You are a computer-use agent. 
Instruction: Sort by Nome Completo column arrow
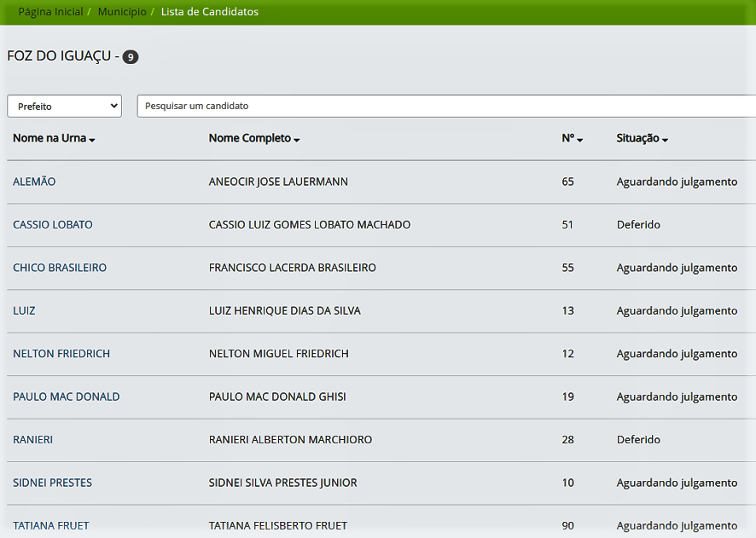[x=296, y=139]
